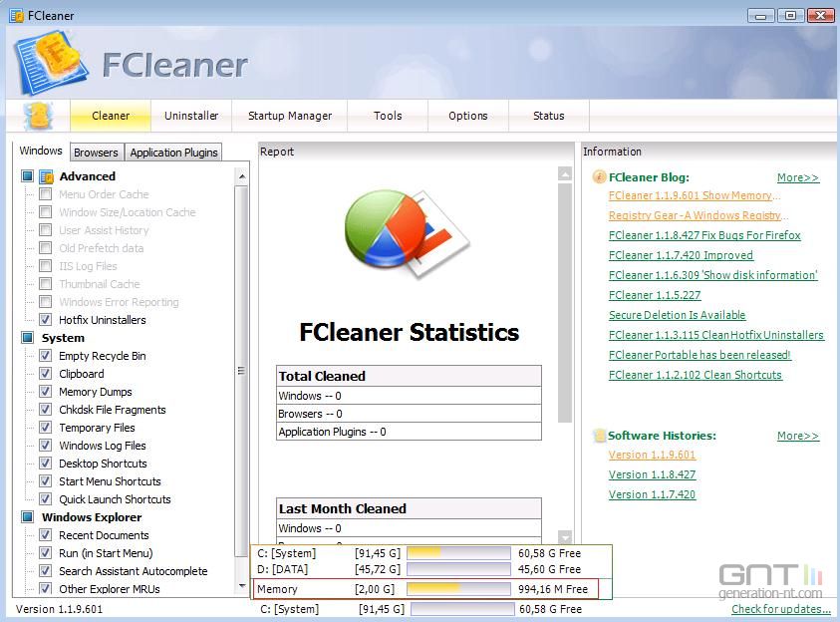This screenshot has height=622, width=840.
Task: Uncheck Windows Log Files
Action: coord(46,446)
